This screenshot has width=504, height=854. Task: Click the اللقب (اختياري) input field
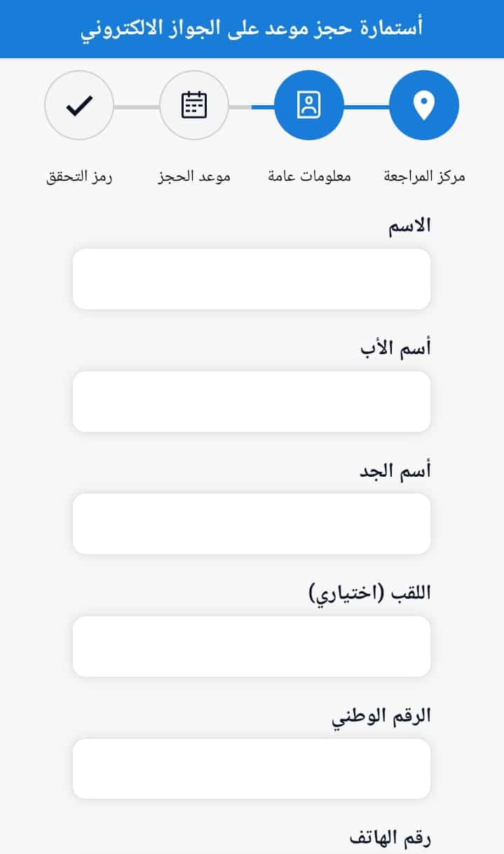click(x=251, y=646)
